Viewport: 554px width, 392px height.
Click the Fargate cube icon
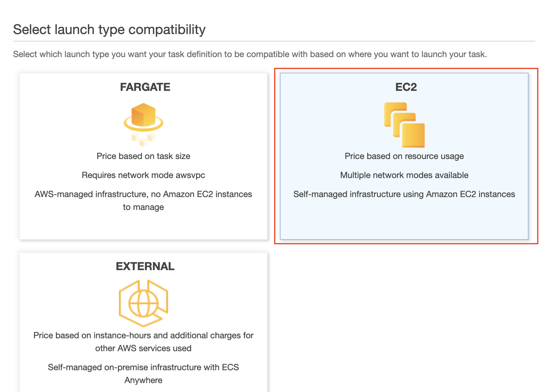pos(143,125)
